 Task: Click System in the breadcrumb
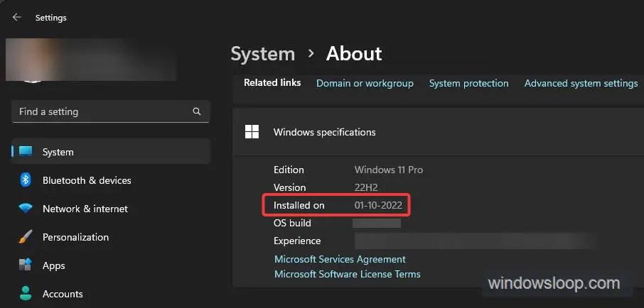262,54
